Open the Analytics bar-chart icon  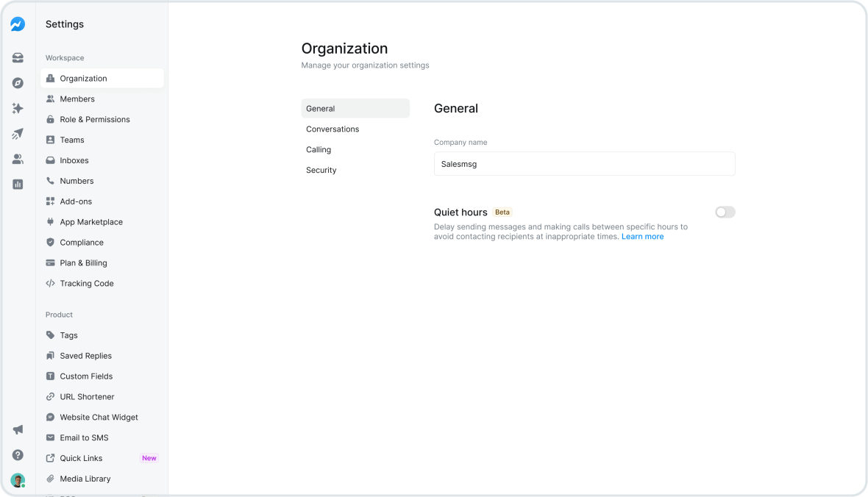(18, 184)
